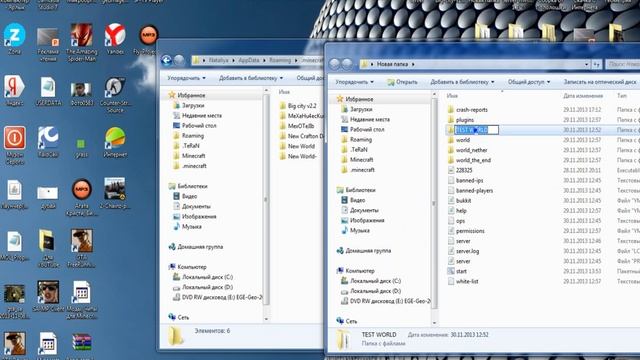Open the Zona desktop shortcut

pyautogui.click(x=14, y=39)
